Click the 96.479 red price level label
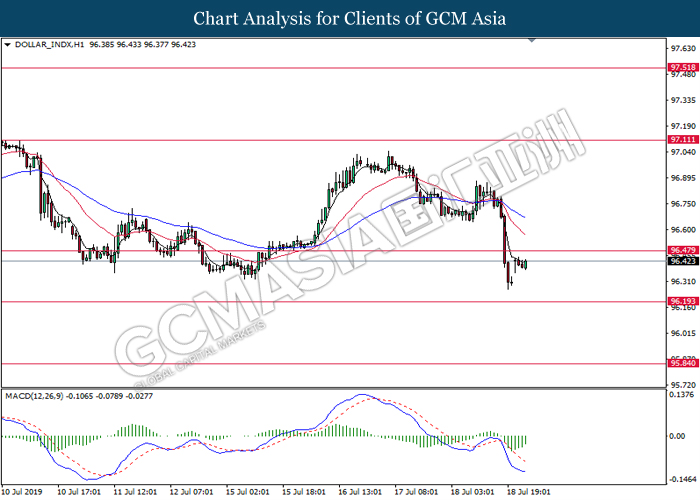Viewport: 700px width, 500px height. tap(683, 250)
